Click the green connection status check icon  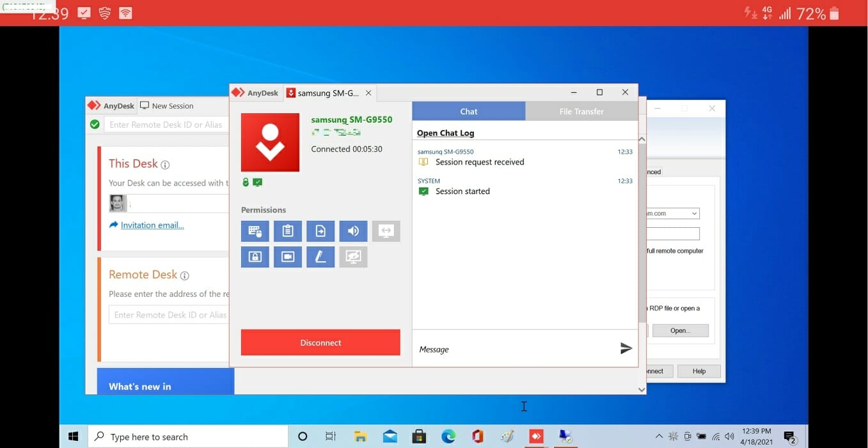pos(95,124)
